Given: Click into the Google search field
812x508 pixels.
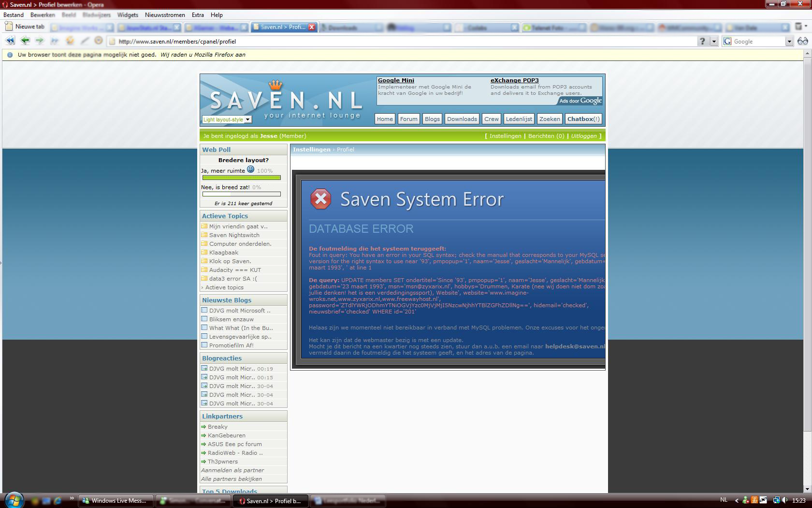Looking at the screenshot, I should point(758,42).
